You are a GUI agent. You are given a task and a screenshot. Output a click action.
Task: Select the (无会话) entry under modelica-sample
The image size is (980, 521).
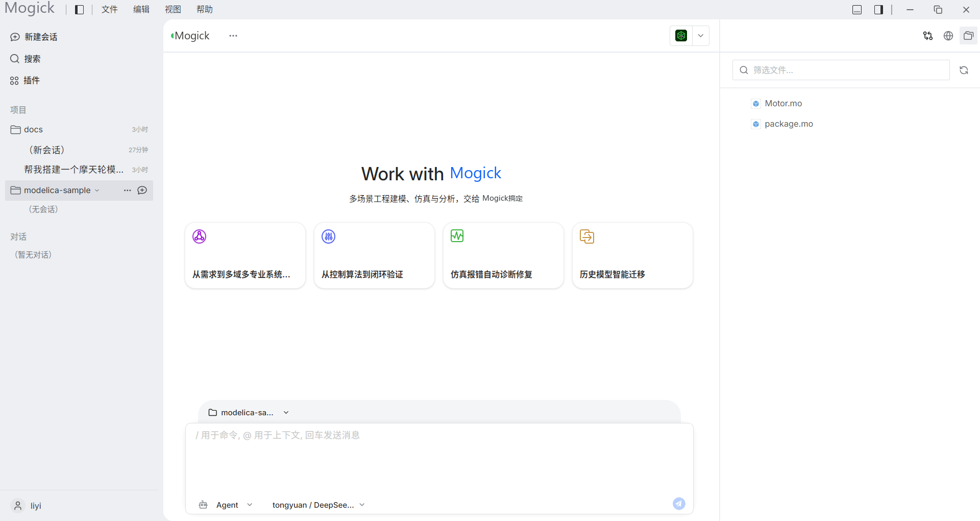point(43,209)
